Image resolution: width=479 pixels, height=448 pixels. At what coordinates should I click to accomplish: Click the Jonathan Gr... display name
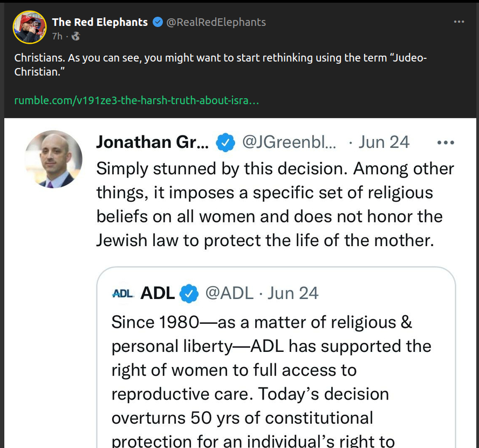coord(153,142)
